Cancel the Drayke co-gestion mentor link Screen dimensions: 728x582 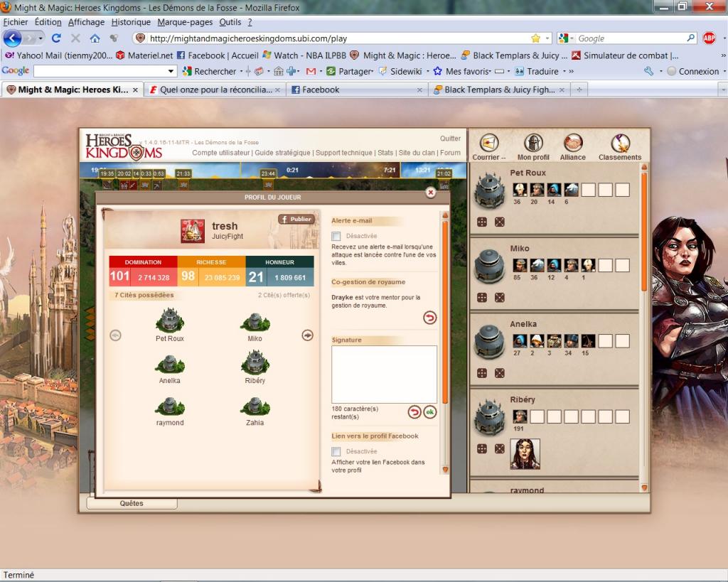pyautogui.click(x=430, y=318)
